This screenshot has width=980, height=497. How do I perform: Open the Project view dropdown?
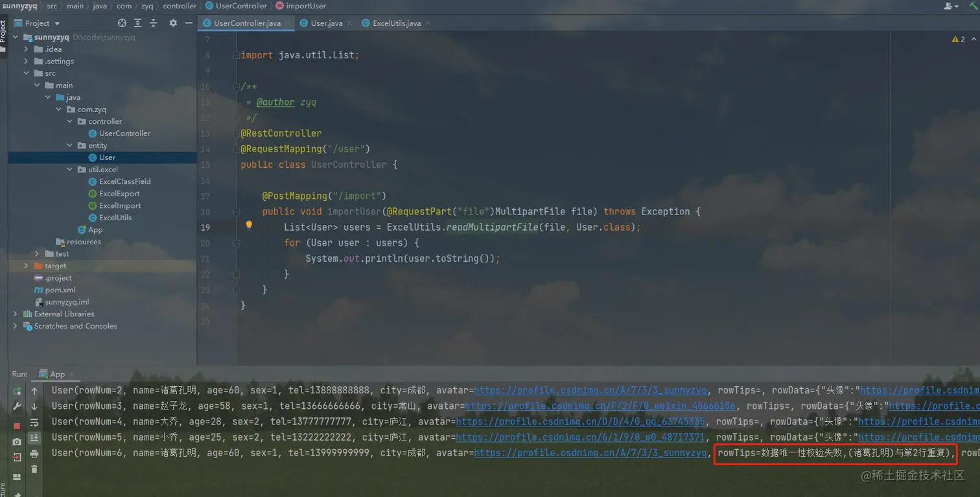[x=57, y=23]
